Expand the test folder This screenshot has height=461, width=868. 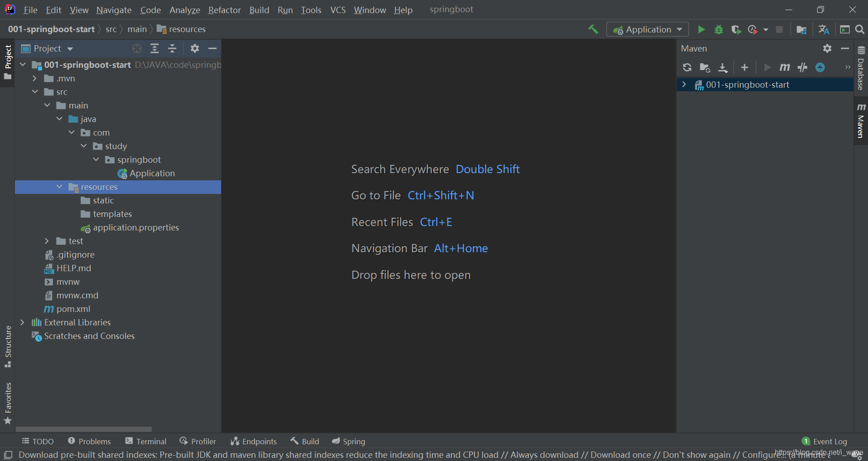pyautogui.click(x=47, y=241)
